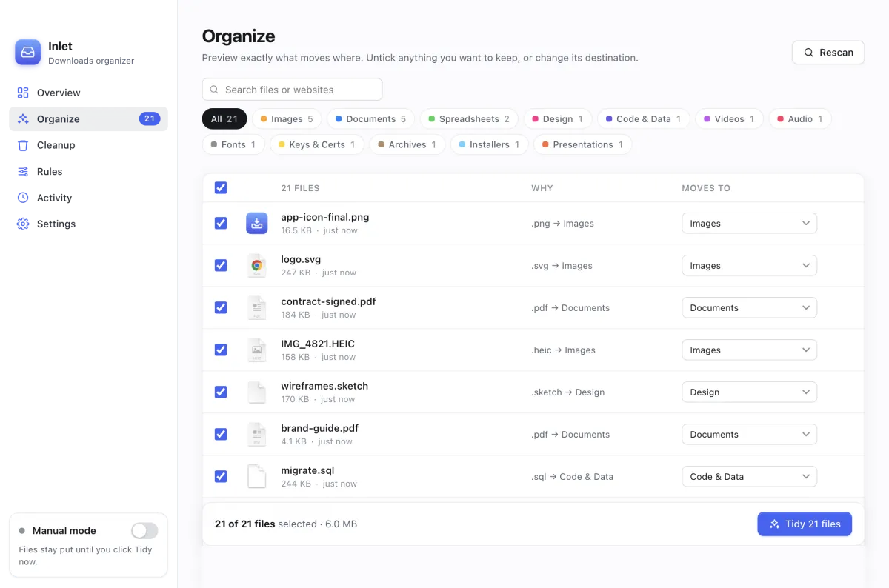Click the wireframes.sketch file icon
Screen dimensions: 889x588
click(x=257, y=392)
